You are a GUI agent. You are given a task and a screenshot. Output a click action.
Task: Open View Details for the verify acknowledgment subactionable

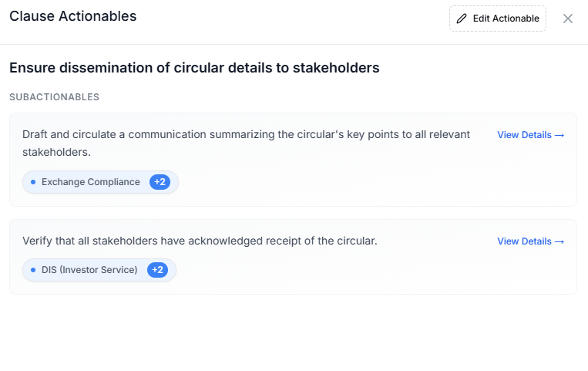524,241
